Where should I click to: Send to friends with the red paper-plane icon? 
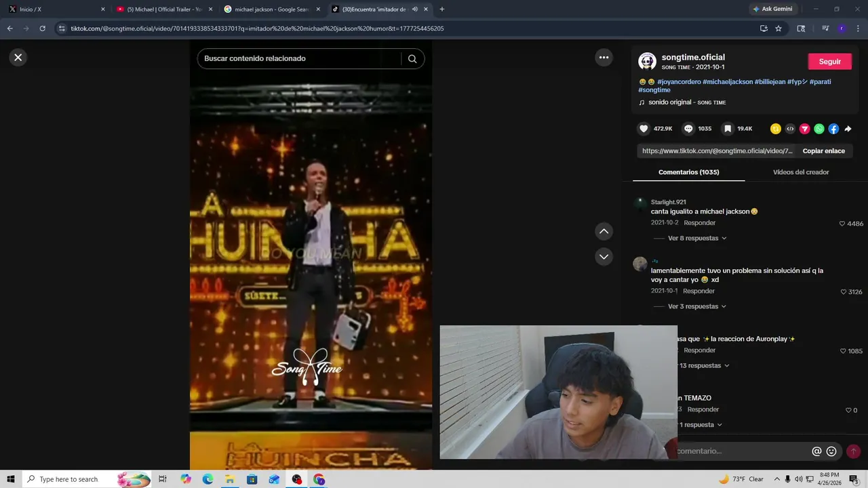click(805, 129)
